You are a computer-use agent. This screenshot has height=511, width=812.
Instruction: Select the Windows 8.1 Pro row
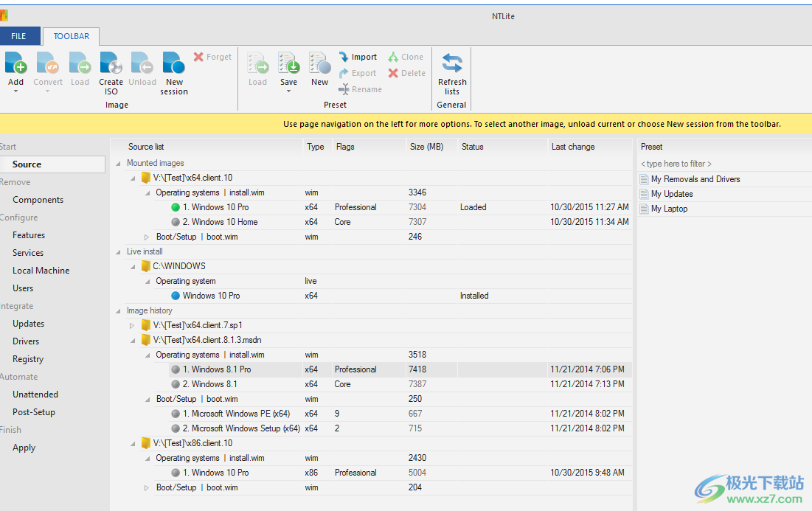pyautogui.click(x=400, y=369)
